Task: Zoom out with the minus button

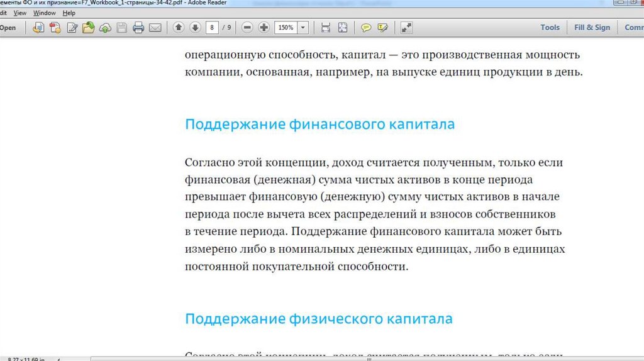Action: (247, 28)
